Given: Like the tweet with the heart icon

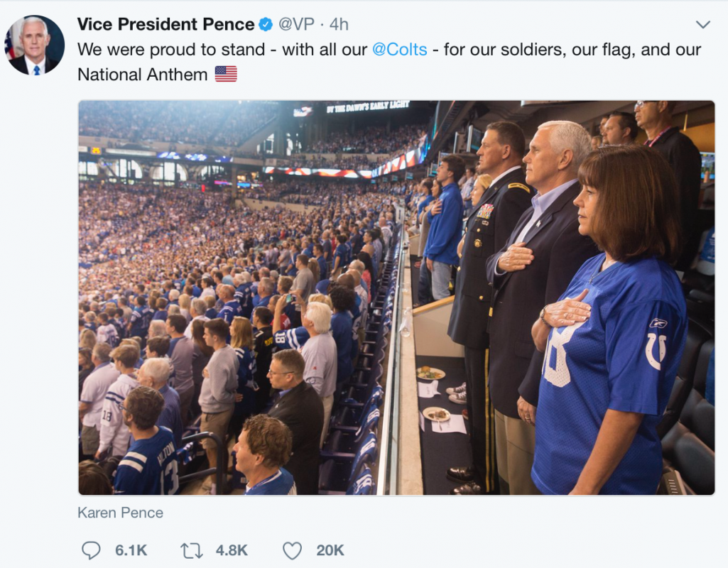Looking at the screenshot, I should click(293, 550).
